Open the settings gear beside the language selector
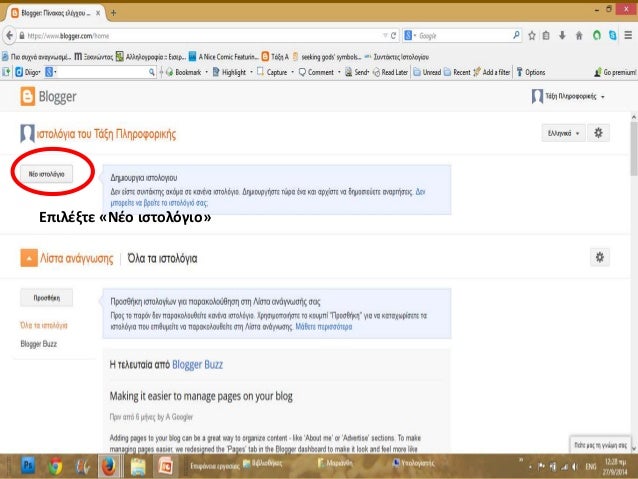The image size is (638, 479). (x=598, y=132)
